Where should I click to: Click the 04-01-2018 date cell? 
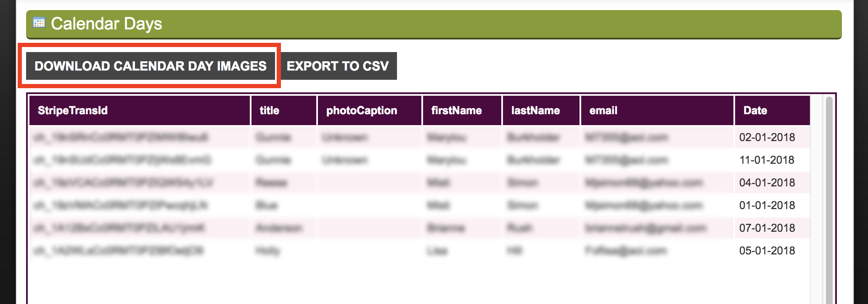tap(767, 183)
